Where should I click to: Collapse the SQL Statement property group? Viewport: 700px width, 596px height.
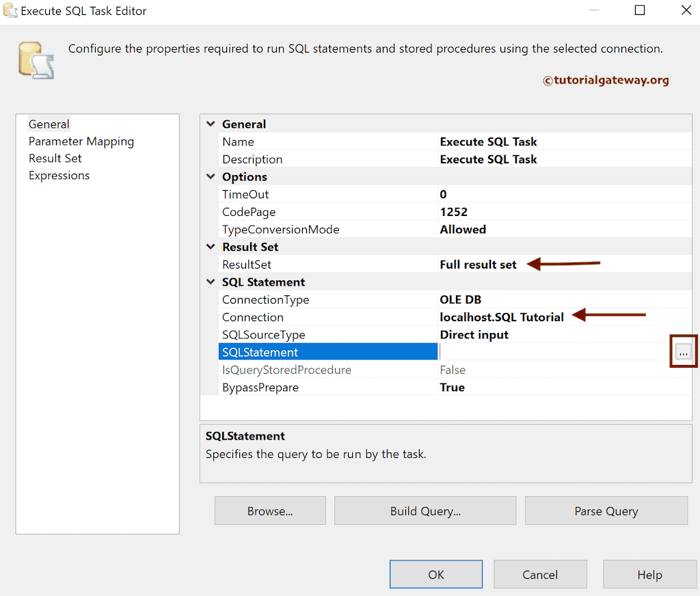211,282
